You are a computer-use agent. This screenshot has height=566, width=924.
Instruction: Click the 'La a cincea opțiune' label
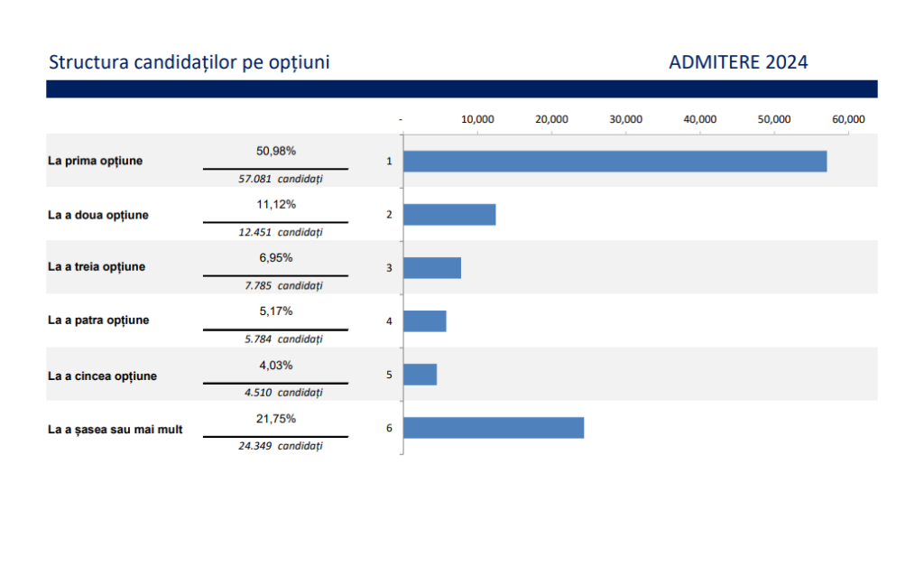coord(102,376)
